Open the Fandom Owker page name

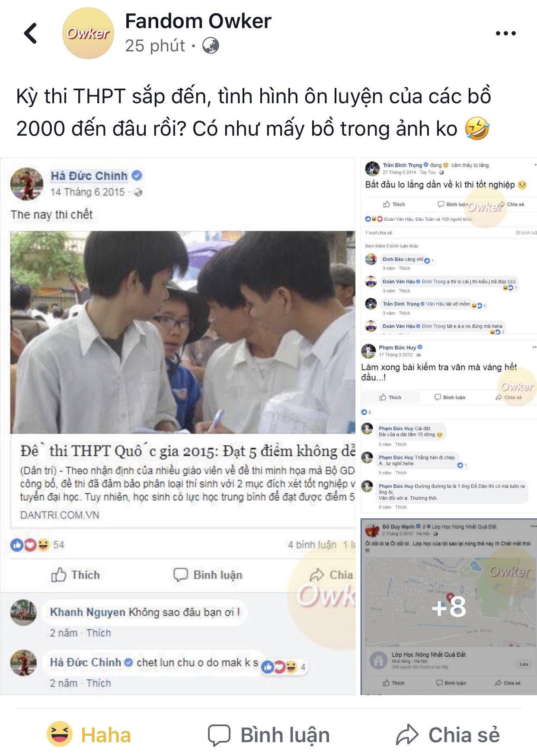pos(198,21)
